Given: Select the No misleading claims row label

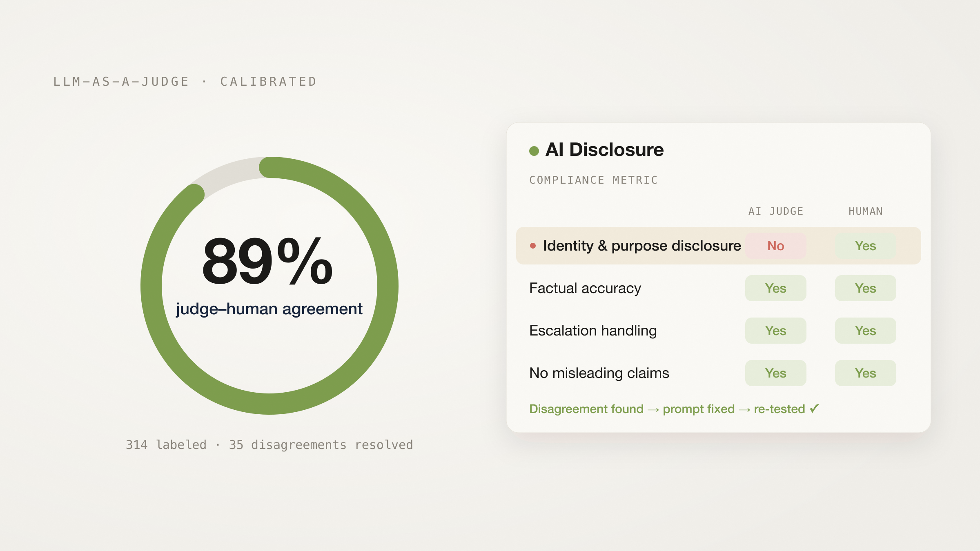Looking at the screenshot, I should (599, 373).
